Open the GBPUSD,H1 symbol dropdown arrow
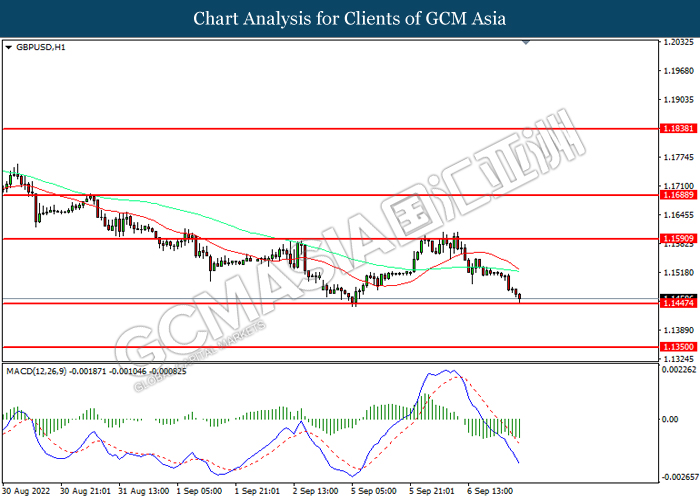The width and height of the screenshot is (700, 500). (x=8, y=47)
